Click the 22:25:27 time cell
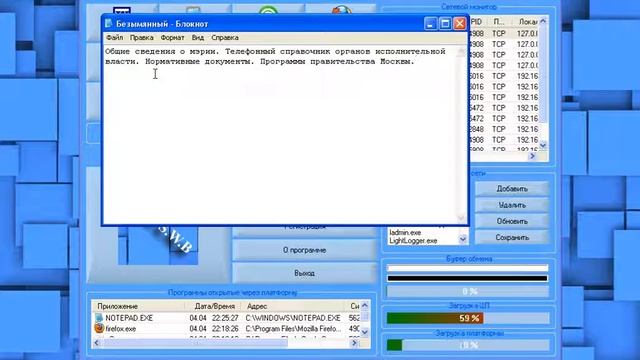This screenshot has height=360, width=640. (225, 318)
